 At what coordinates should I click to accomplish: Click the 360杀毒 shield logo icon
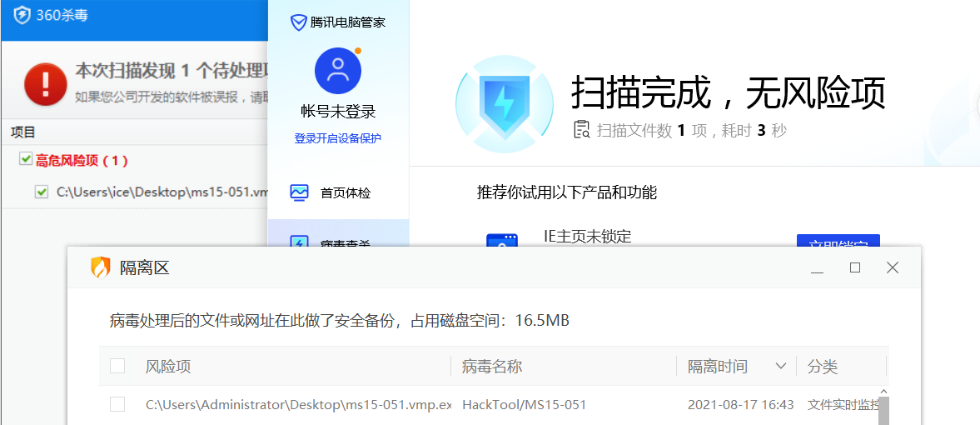(22, 15)
